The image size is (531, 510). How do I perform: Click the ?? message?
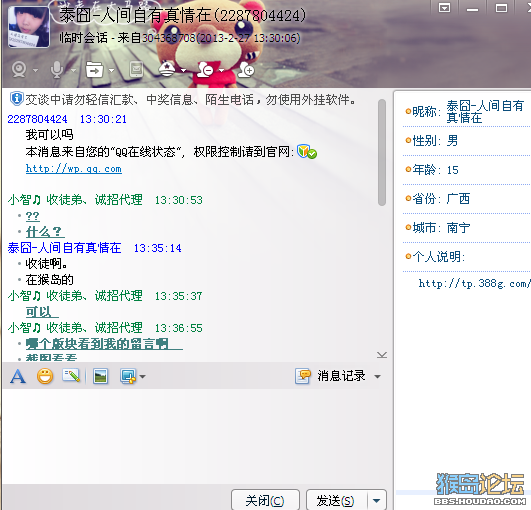[33, 216]
